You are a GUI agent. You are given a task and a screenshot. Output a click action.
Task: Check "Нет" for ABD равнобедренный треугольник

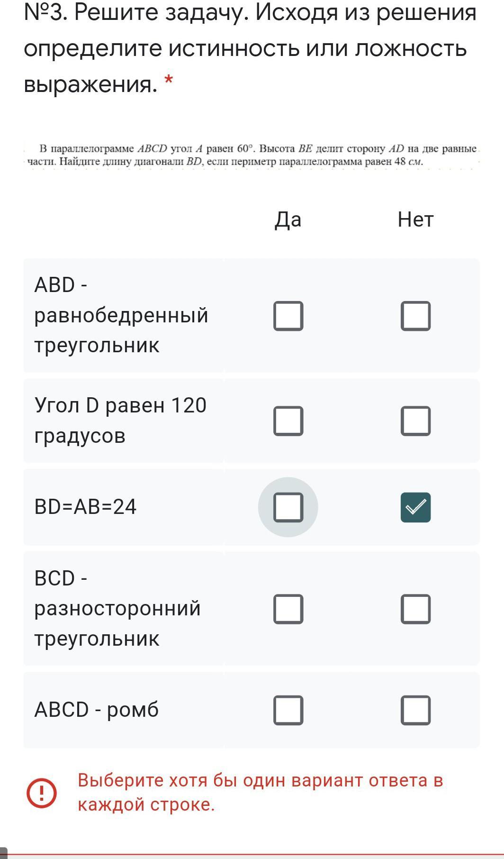[415, 316]
